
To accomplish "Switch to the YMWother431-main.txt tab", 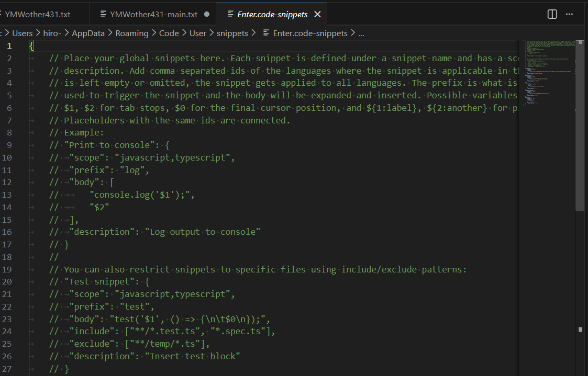I will pos(153,14).
